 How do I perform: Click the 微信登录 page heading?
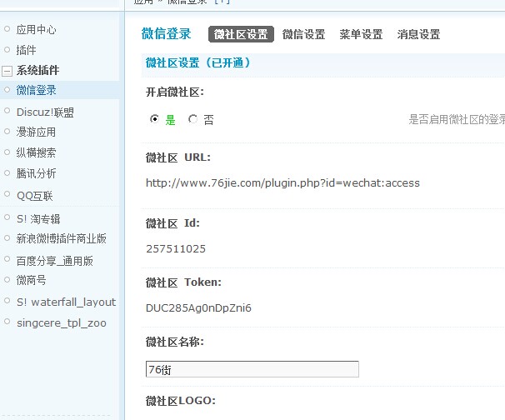(x=166, y=34)
